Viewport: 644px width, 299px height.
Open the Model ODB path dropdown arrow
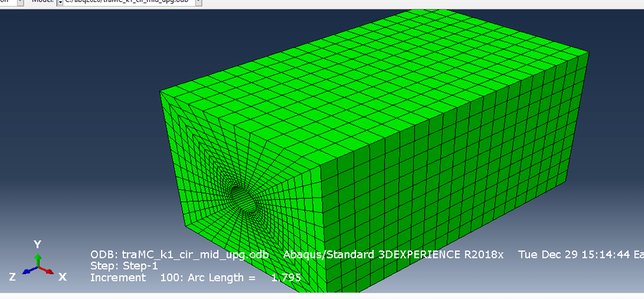click(198, 2)
